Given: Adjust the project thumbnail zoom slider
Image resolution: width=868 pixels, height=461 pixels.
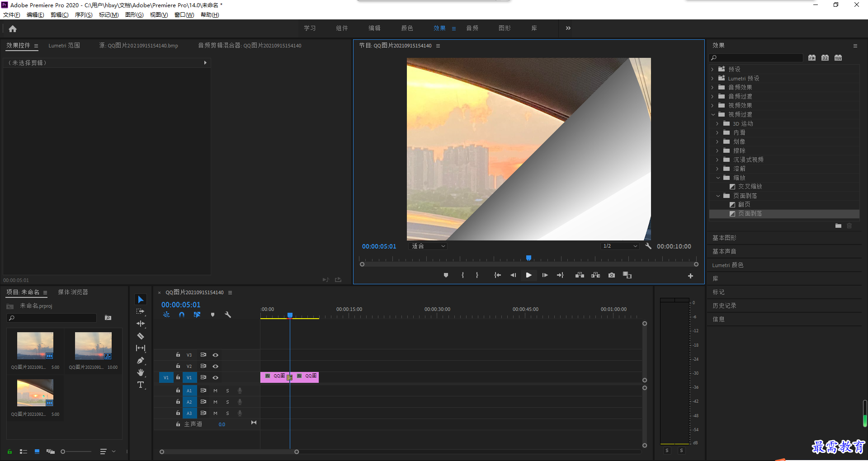Looking at the screenshot, I should pos(63,452).
